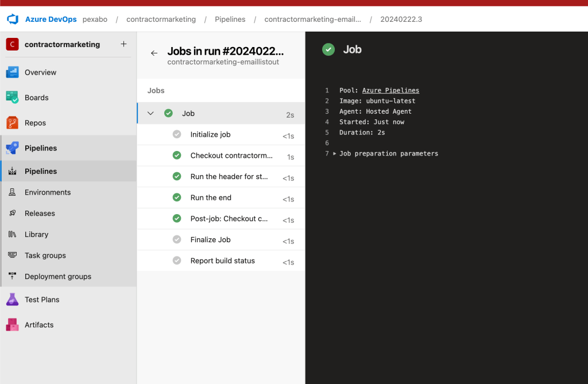
Task: Open contractormarketing-email... pipeline breadcrumb
Action: [x=313, y=19]
